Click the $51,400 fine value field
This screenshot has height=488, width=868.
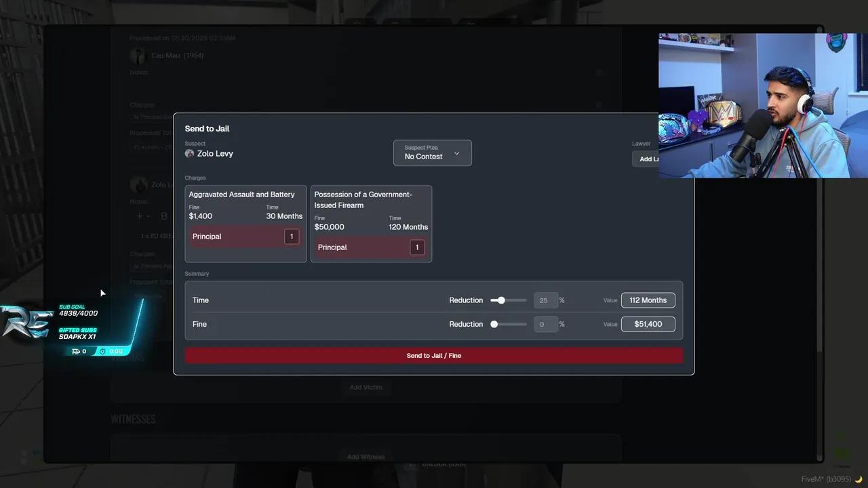coord(648,325)
